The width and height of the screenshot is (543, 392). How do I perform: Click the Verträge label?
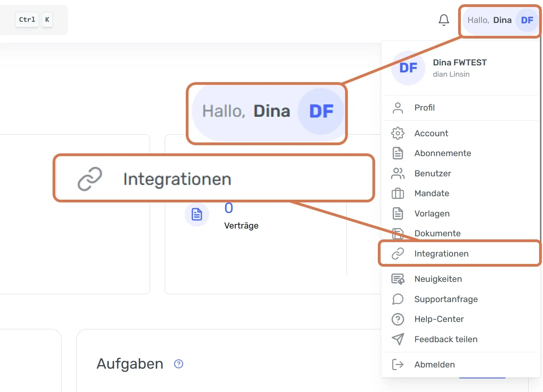[x=242, y=226]
